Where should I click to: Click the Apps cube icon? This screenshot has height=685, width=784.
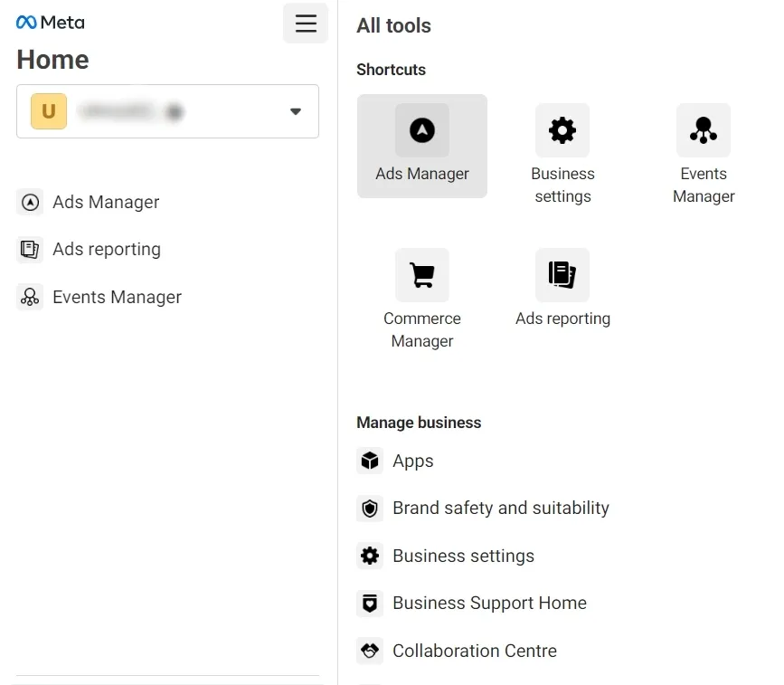pos(370,461)
